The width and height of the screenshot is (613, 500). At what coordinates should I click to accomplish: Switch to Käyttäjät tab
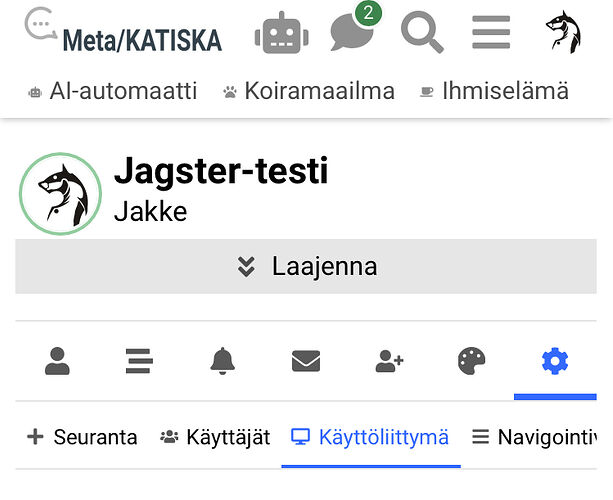[215, 437]
